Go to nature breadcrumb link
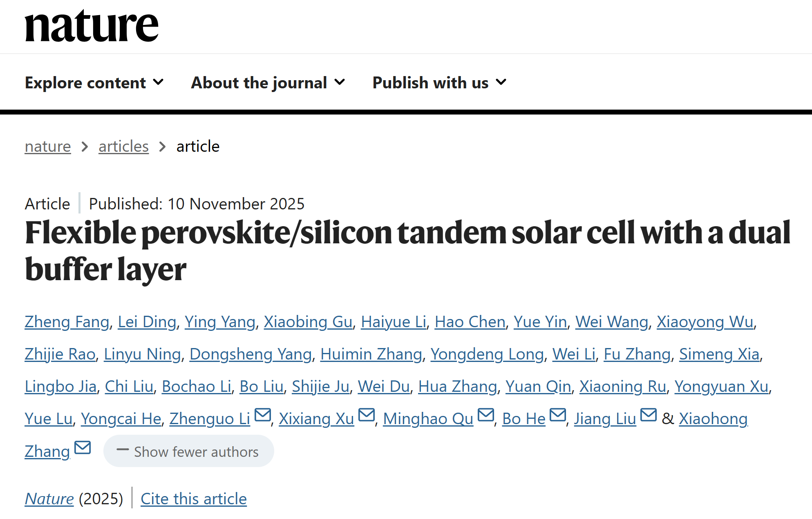Image resolution: width=812 pixels, height=519 pixels. click(x=48, y=146)
